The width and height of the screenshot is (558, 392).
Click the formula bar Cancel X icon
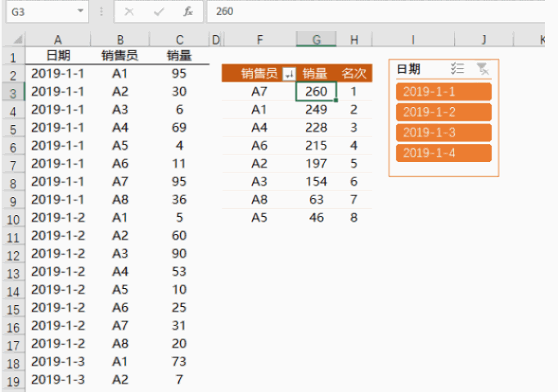tap(129, 11)
